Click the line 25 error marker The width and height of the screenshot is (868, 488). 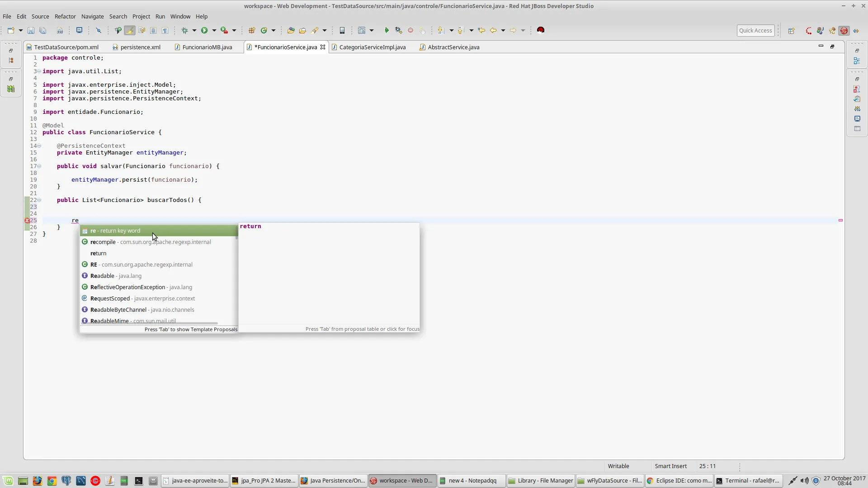(27, 221)
